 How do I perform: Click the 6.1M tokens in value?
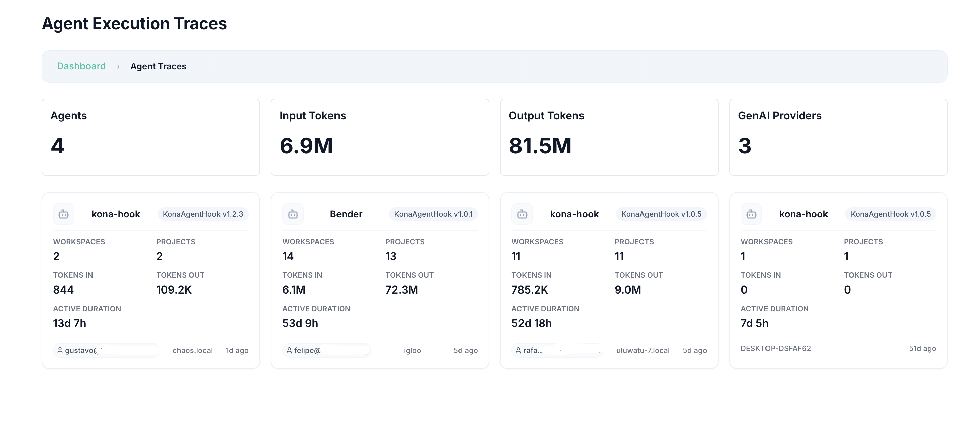pos(294,290)
